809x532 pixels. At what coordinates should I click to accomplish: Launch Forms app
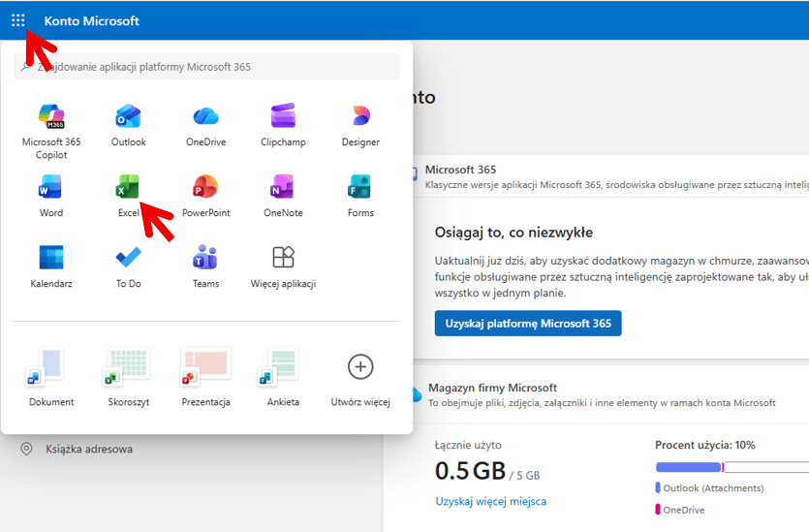360,196
